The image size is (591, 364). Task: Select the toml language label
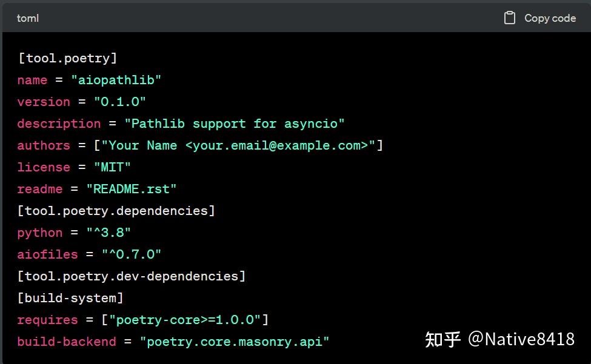[x=27, y=18]
